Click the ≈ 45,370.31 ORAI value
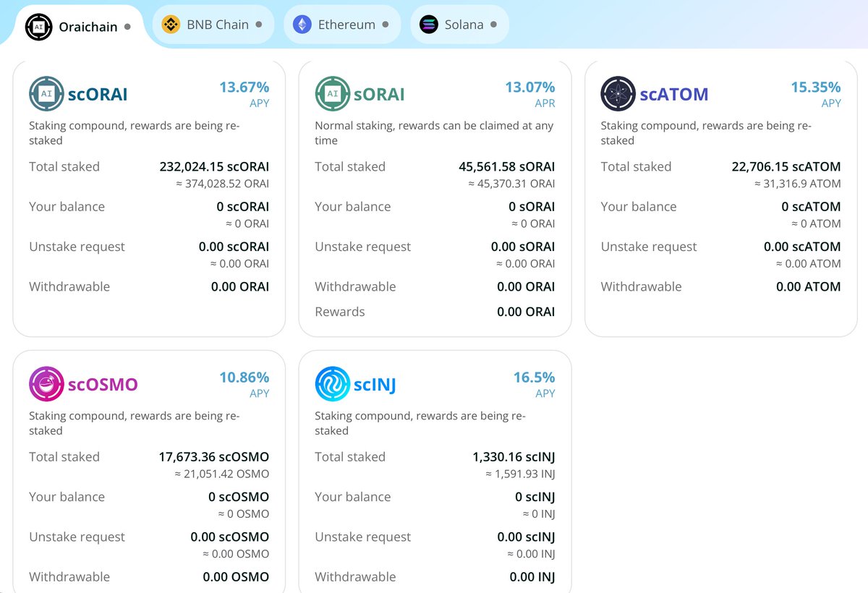The width and height of the screenshot is (868, 593). coord(511,184)
